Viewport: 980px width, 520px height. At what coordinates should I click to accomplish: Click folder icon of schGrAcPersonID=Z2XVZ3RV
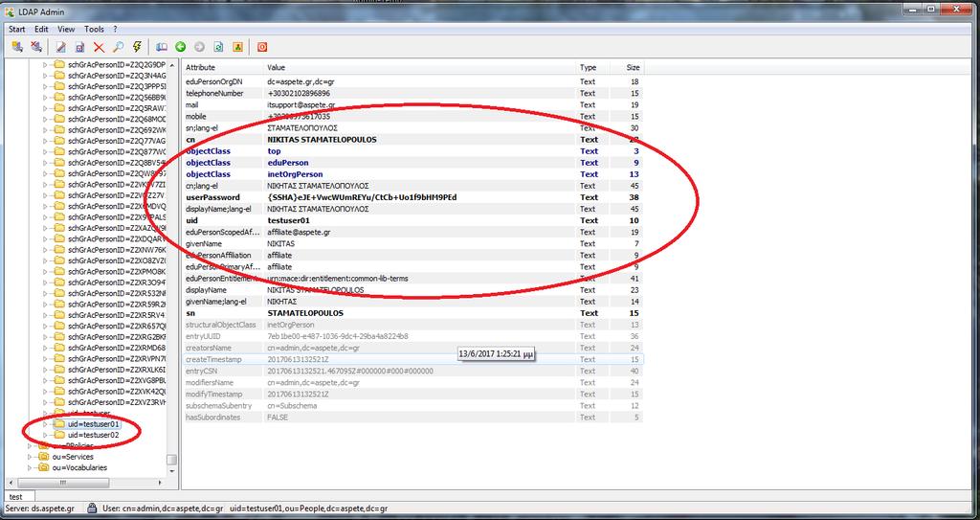point(60,402)
